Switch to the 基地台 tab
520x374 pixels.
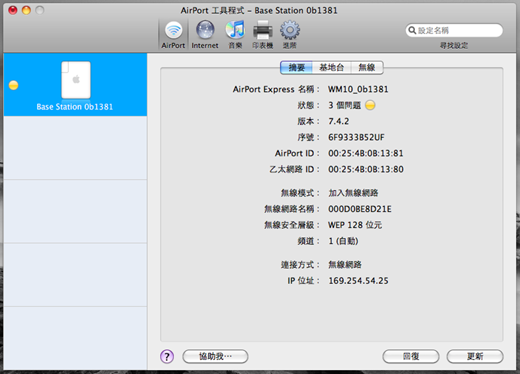tap(331, 68)
